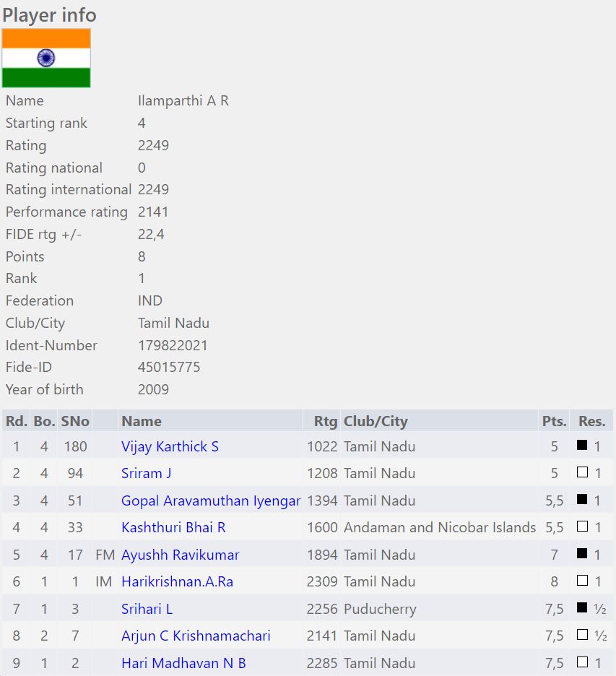Click black piece icon in round 7
This screenshot has width=616, height=676.
(582, 608)
